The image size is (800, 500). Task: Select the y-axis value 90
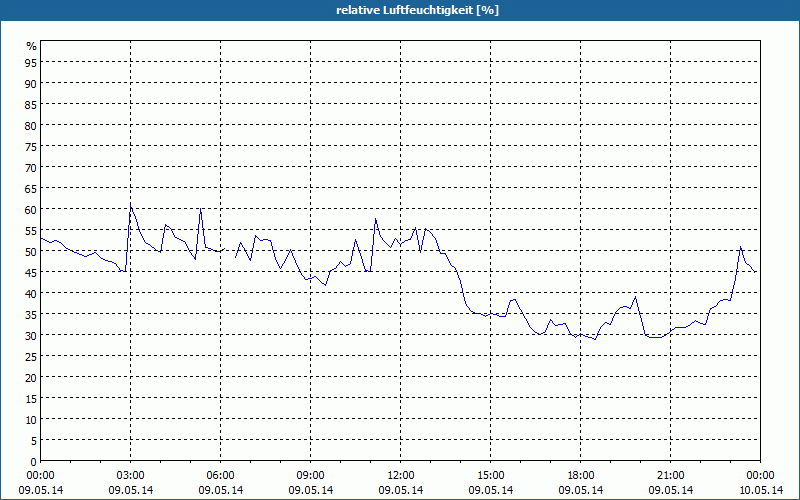coord(31,83)
